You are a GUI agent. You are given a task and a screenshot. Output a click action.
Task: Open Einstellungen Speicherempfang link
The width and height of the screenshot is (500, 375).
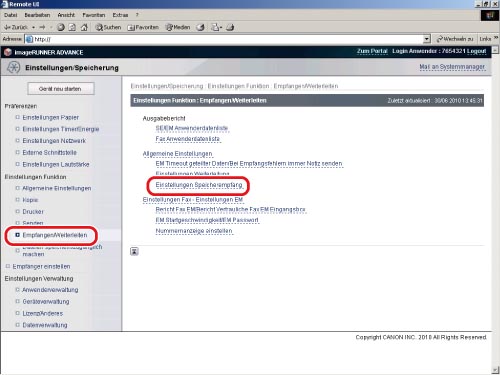199,185
